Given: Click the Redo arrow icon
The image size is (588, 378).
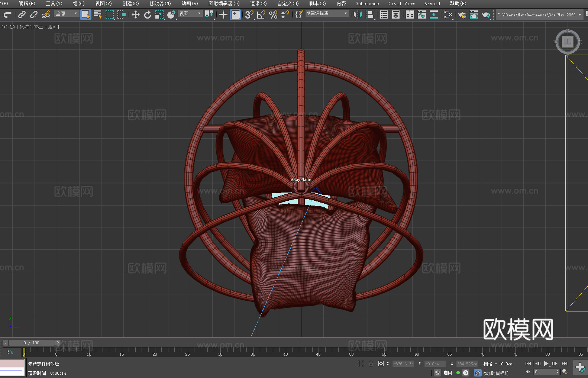Looking at the screenshot, I should (7, 14).
